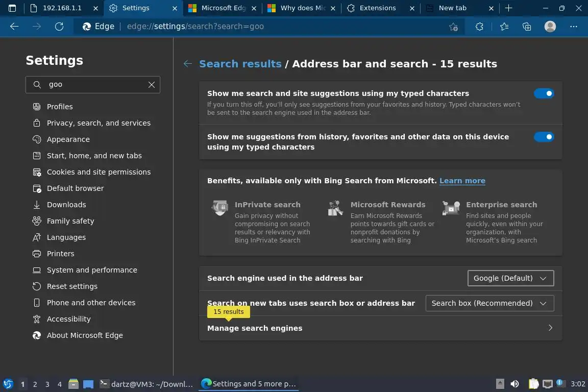The image size is (588, 392).
Task: Open the dartz@VM3 terminal taskbar item
Action: click(x=146, y=384)
